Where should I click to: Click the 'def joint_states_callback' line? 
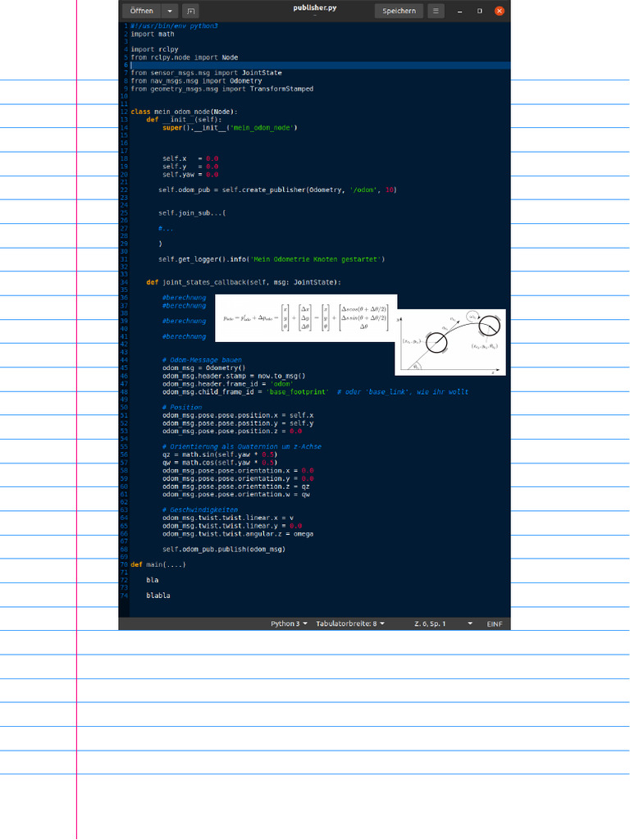point(244,282)
